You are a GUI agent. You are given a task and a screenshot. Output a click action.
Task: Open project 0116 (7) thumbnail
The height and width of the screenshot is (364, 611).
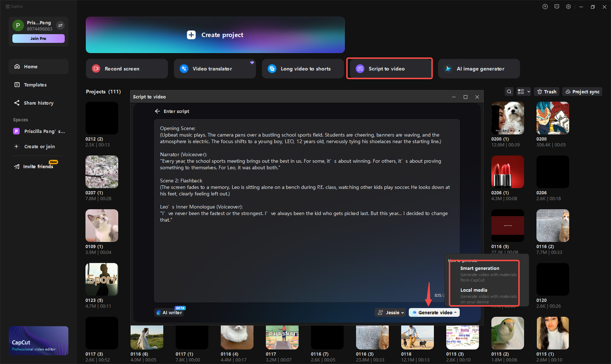point(327,338)
